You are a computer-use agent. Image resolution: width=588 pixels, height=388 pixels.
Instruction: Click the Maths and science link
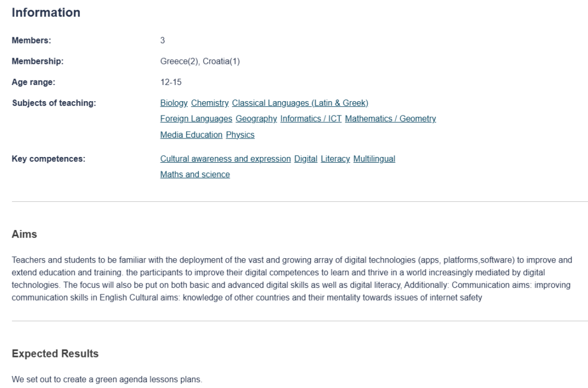pyautogui.click(x=195, y=175)
